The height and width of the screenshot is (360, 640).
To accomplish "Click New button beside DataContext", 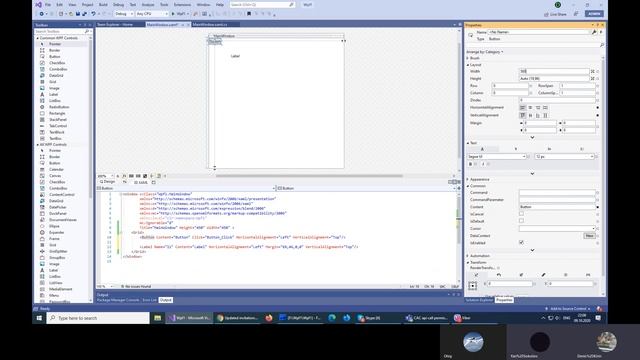I will click(589, 236).
